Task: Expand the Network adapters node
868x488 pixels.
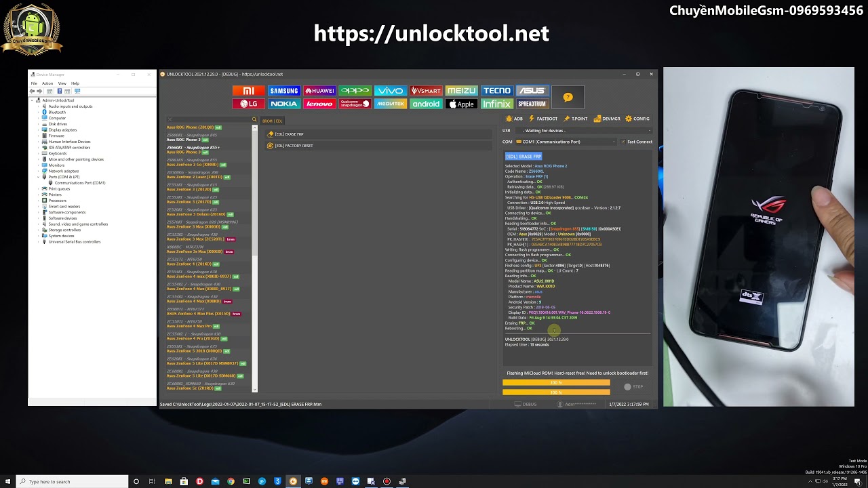Action: point(39,171)
